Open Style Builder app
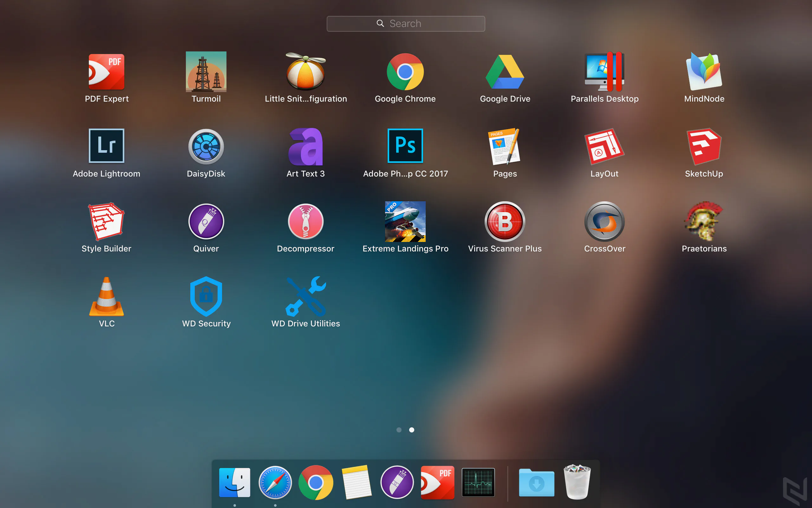The width and height of the screenshot is (812, 508). 106,221
